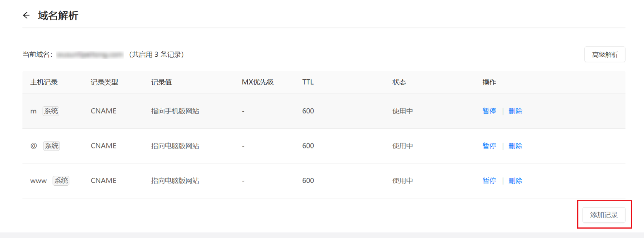Viewport: 644px width, 238px height.
Task: Select the TTL column header
Action: click(x=308, y=82)
